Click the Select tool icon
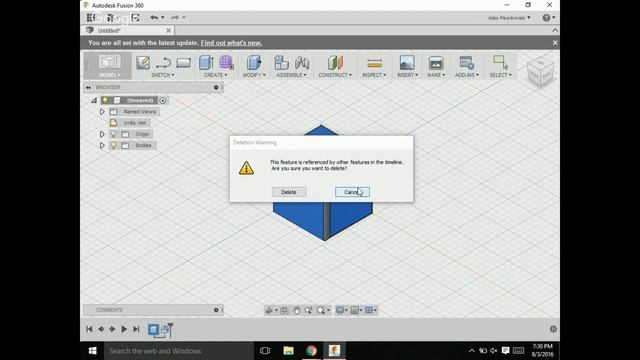 [x=500, y=62]
